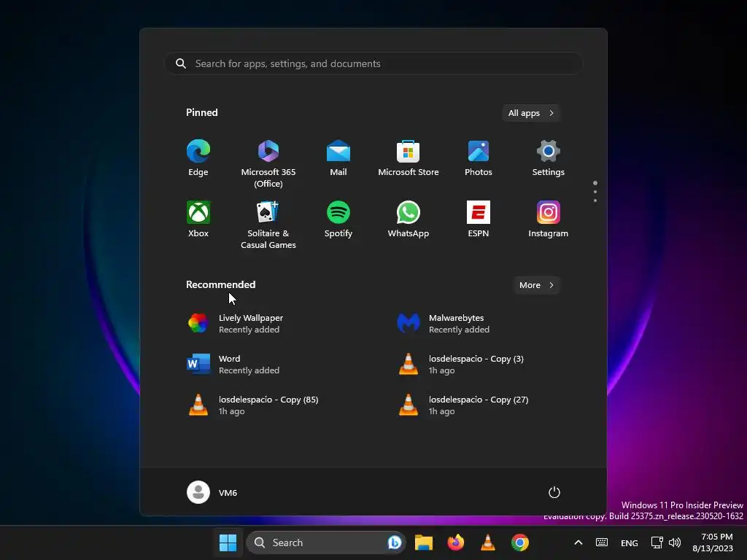The height and width of the screenshot is (560, 747).
Task: Open Solitaire & Casual Games
Action: click(268, 225)
